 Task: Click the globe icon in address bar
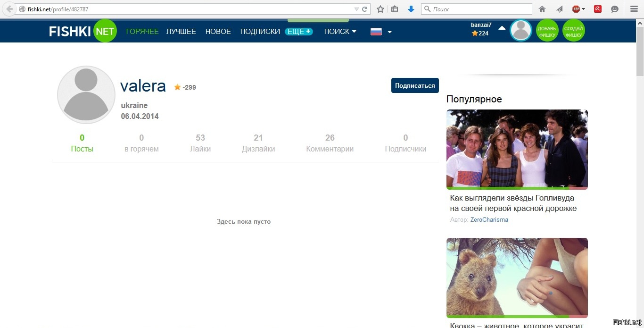tap(22, 9)
